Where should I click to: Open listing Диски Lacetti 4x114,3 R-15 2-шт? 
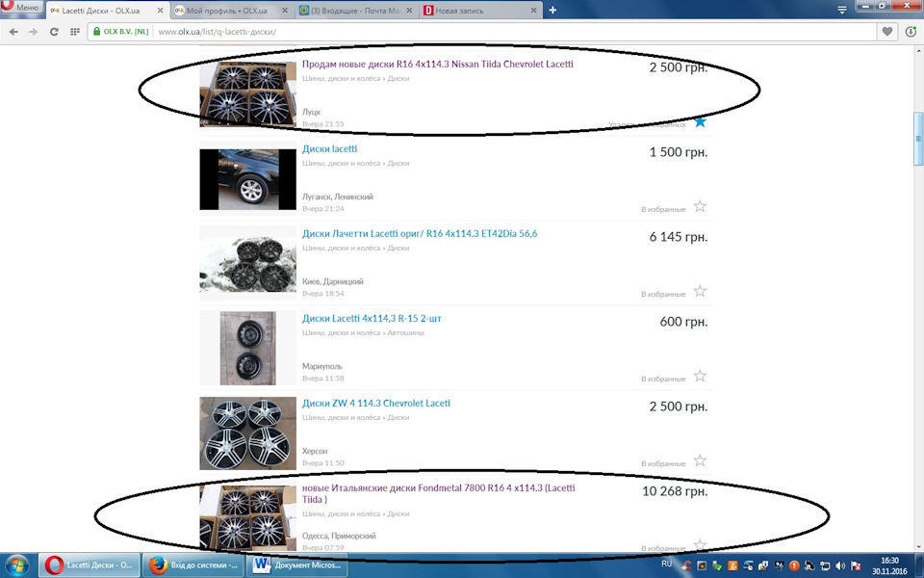click(372, 319)
